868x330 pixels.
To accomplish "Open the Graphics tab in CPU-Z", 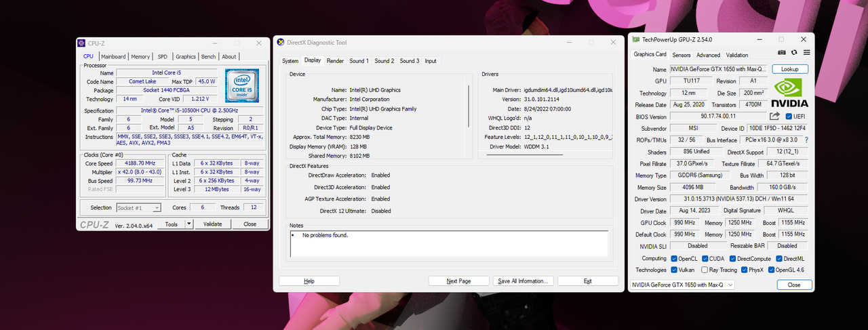I will 186,57.
